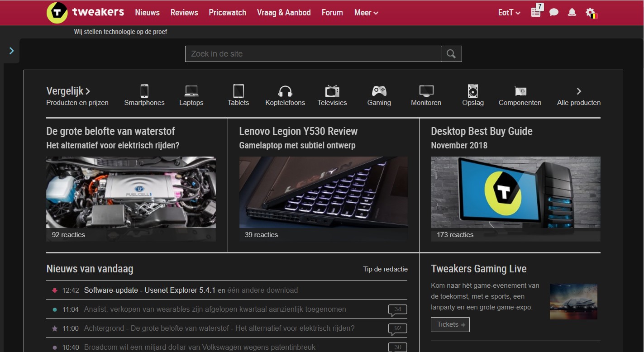Open the Gaming category icon
The image size is (644, 352).
379,91
